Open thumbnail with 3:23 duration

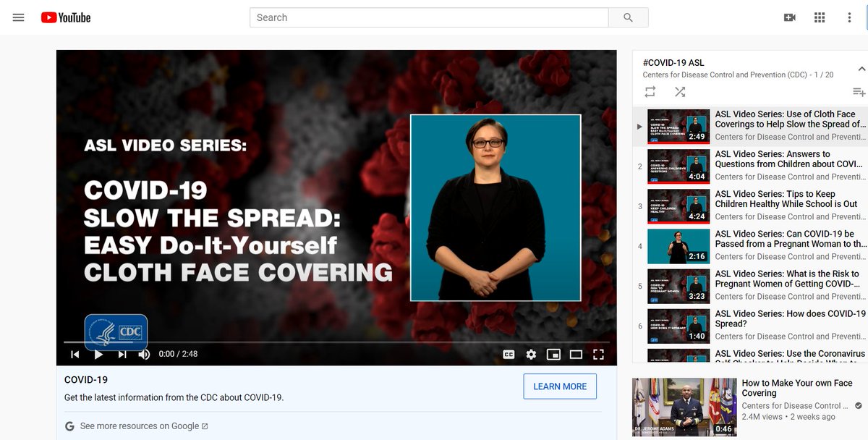tap(678, 286)
